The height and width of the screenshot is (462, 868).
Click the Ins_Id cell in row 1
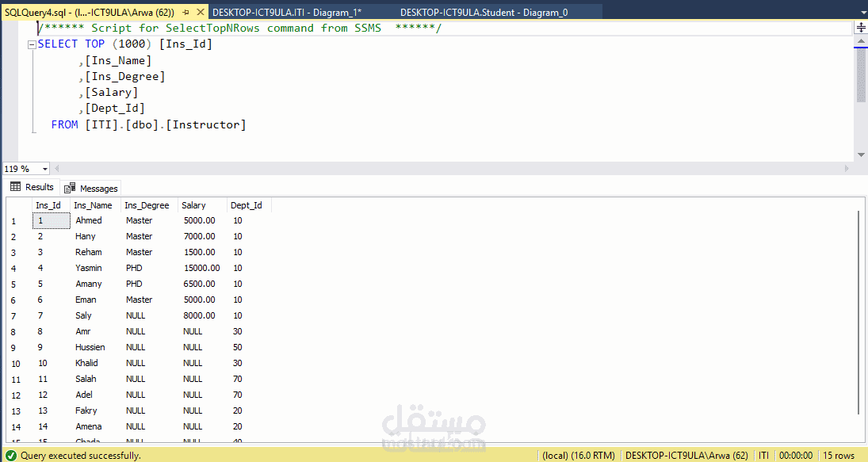coord(52,221)
